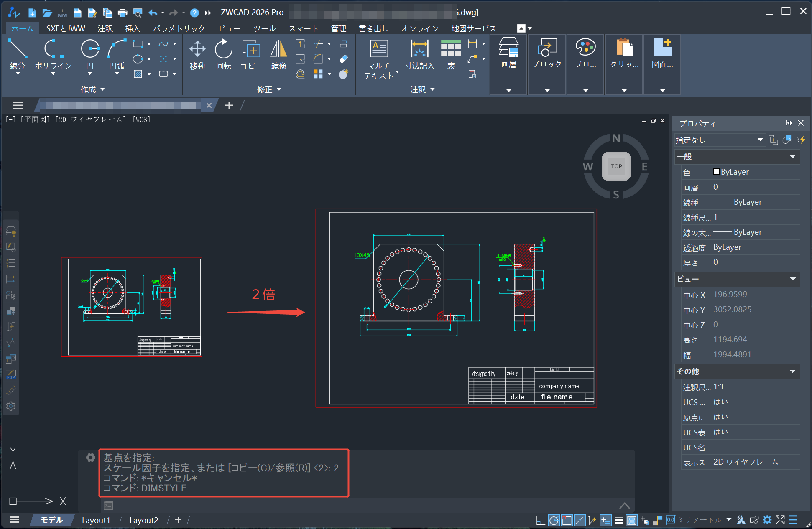
Task: Activate the 移動 (Move) tool
Action: pos(197,53)
